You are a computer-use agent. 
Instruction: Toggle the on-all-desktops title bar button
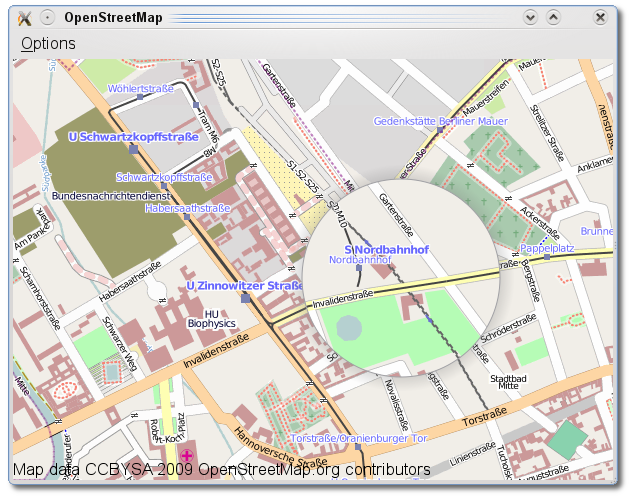[x=47, y=17]
